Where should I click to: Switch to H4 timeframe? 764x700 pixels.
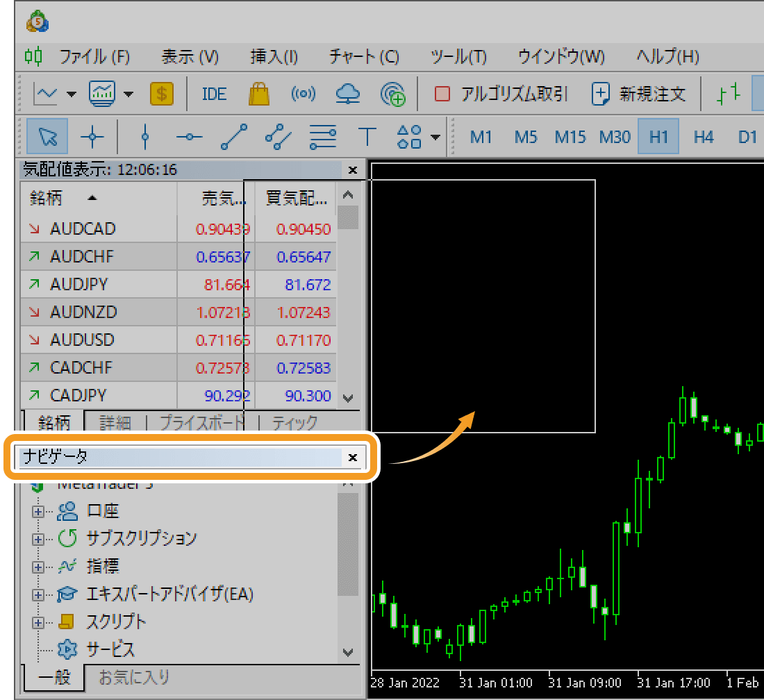(x=704, y=137)
